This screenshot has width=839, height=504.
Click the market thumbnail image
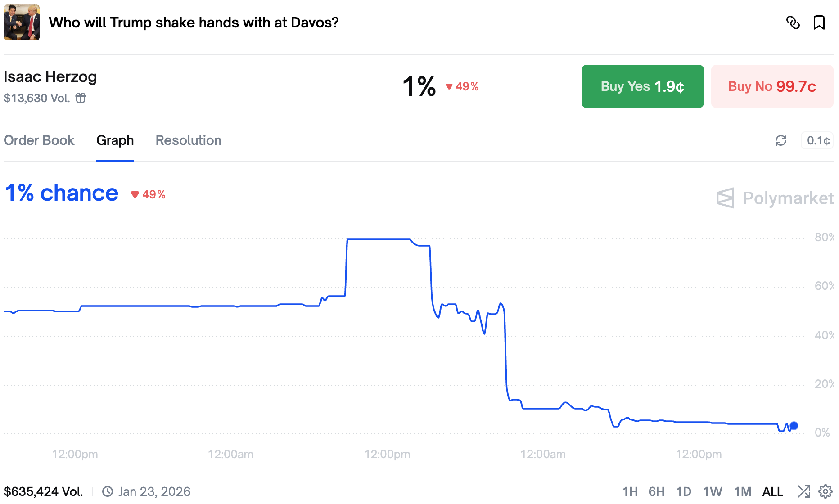(x=22, y=22)
